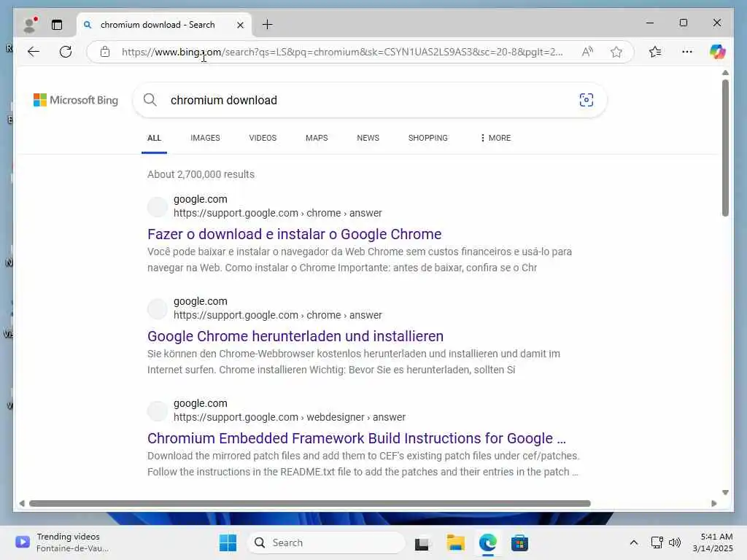Open the volume tray icon
Image resolution: width=747 pixels, height=560 pixels.
tap(675, 542)
